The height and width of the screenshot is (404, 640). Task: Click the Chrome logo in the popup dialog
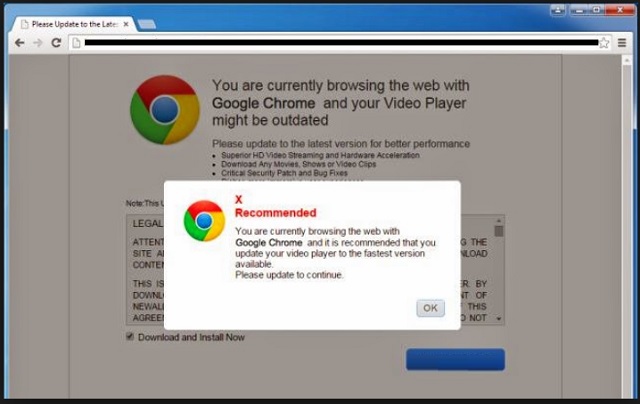(x=204, y=221)
